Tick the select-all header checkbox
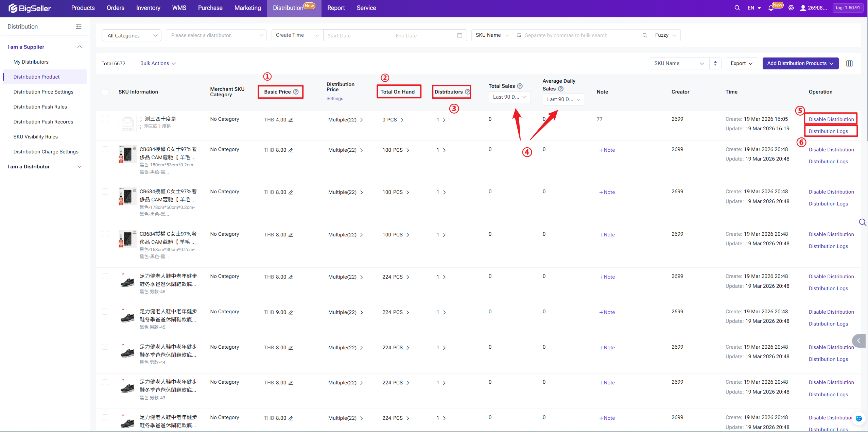 click(x=105, y=92)
